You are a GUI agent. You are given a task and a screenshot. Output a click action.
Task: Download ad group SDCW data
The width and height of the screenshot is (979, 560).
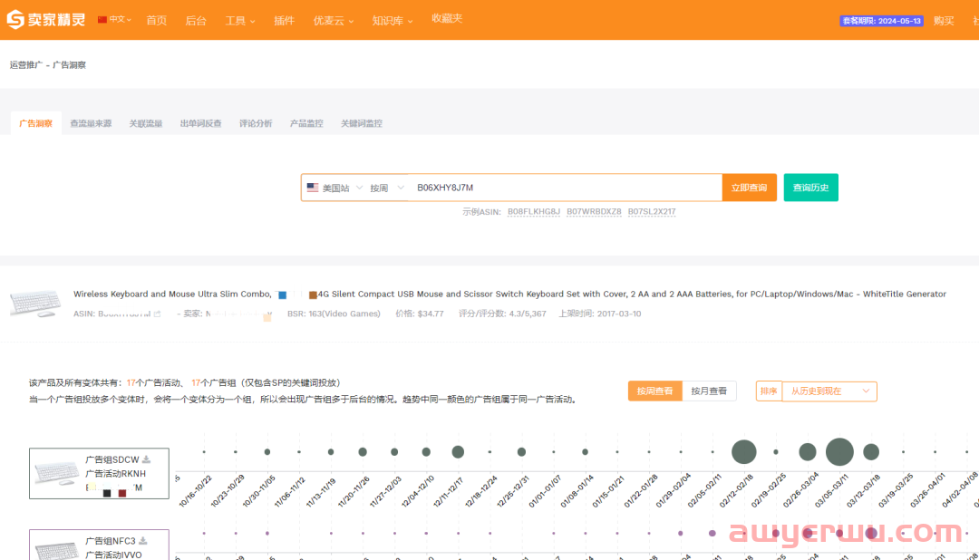(146, 459)
